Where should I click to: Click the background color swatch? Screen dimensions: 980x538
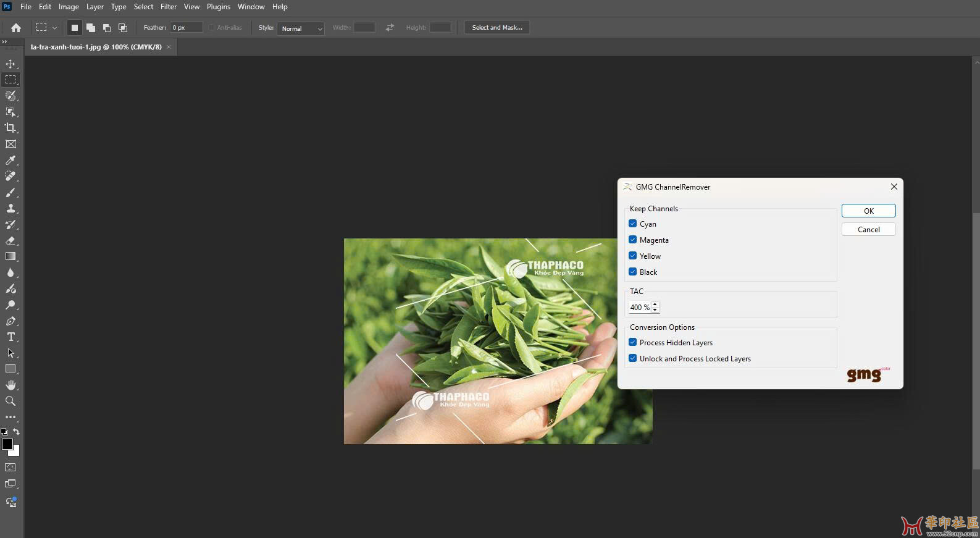click(x=15, y=452)
